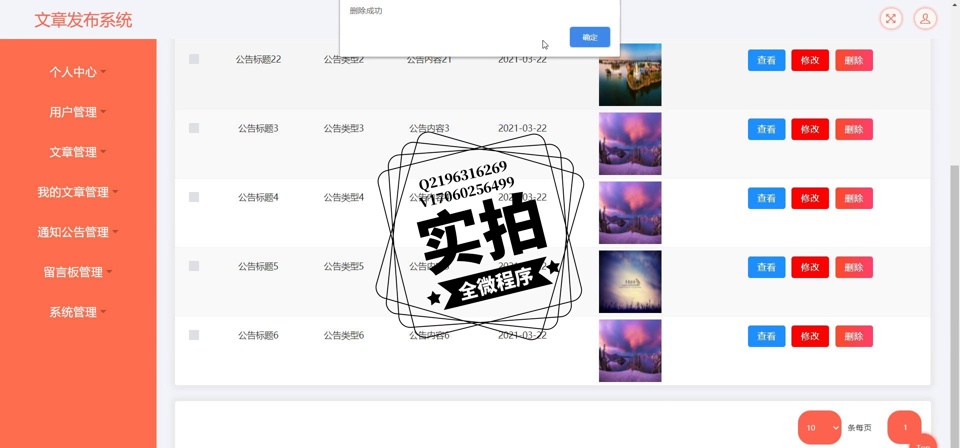Click 删除 for 公告标题5
960x448 pixels.
pos(853,267)
